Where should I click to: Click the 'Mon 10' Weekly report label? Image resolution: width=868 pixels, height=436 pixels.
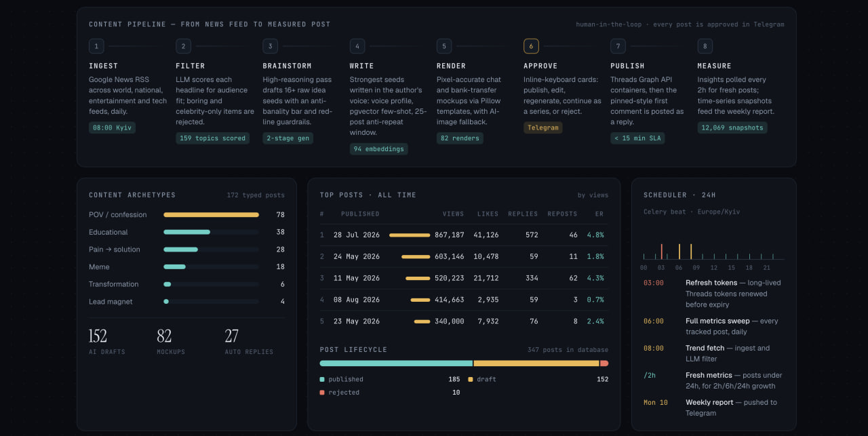(x=656, y=403)
